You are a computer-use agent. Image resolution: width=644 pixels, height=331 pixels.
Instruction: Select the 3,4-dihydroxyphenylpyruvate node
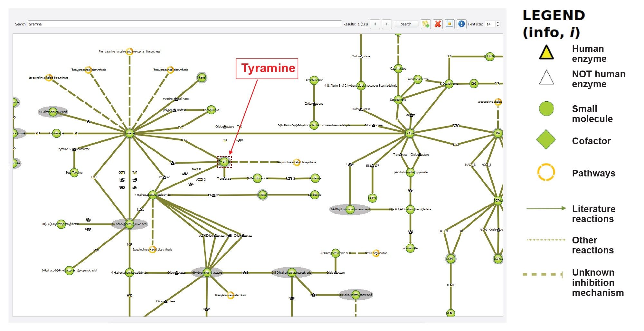pyautogui.click(x=410, y=173)
